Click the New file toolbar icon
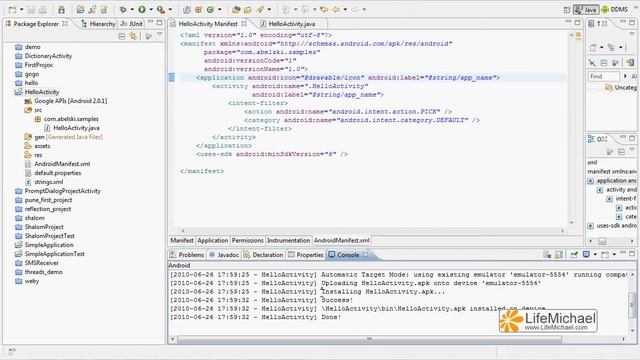640x360 pixels. (13, 9)
